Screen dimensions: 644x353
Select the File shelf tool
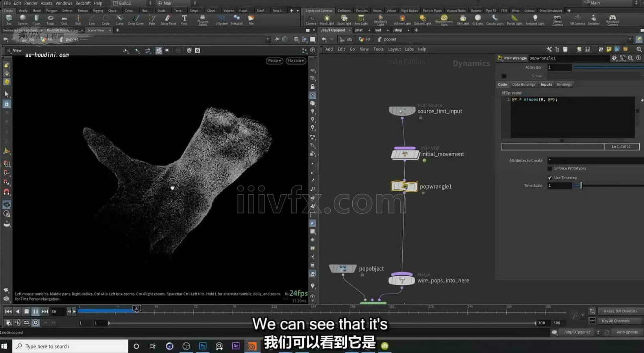251,20
